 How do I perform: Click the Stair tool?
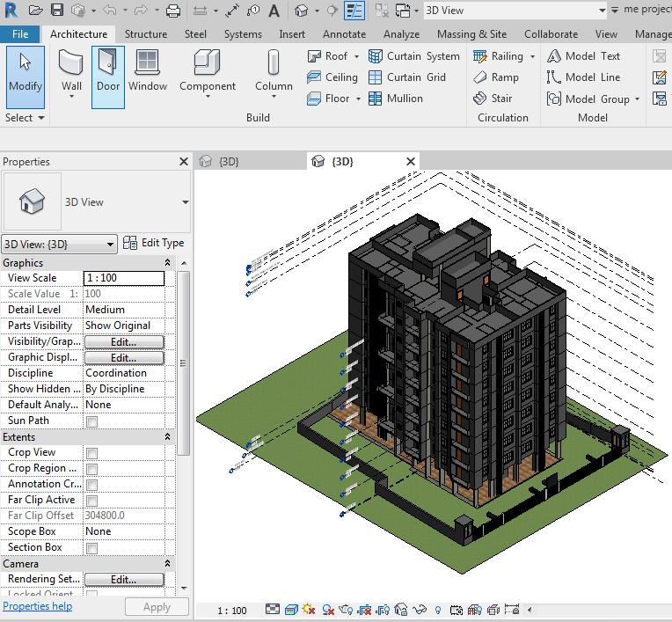(x=493, y=99)
